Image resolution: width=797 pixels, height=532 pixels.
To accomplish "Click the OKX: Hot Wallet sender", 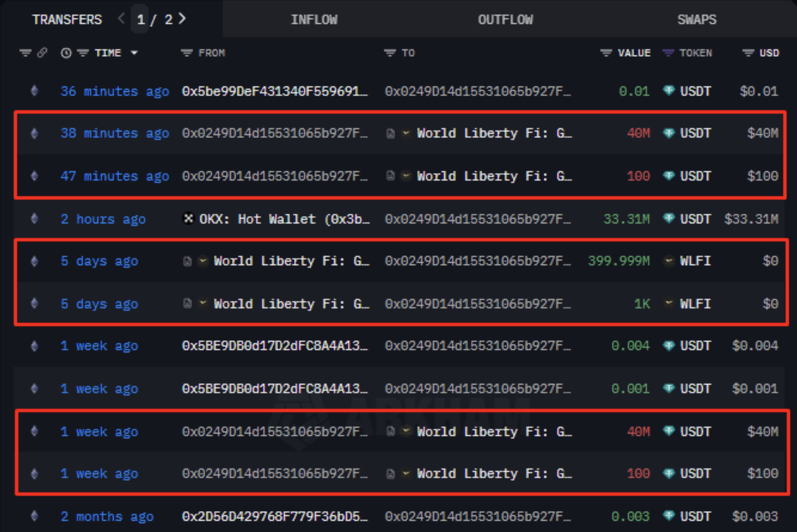I will [284, 219].
